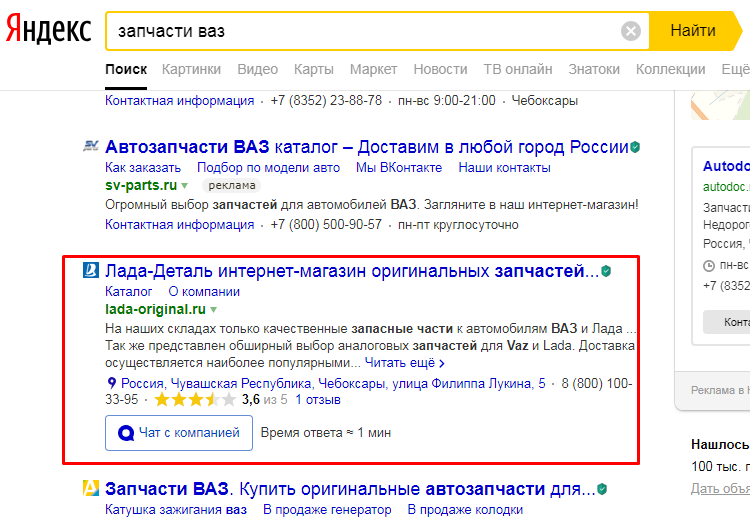Switch to the Картинки tab

point(191,69)
